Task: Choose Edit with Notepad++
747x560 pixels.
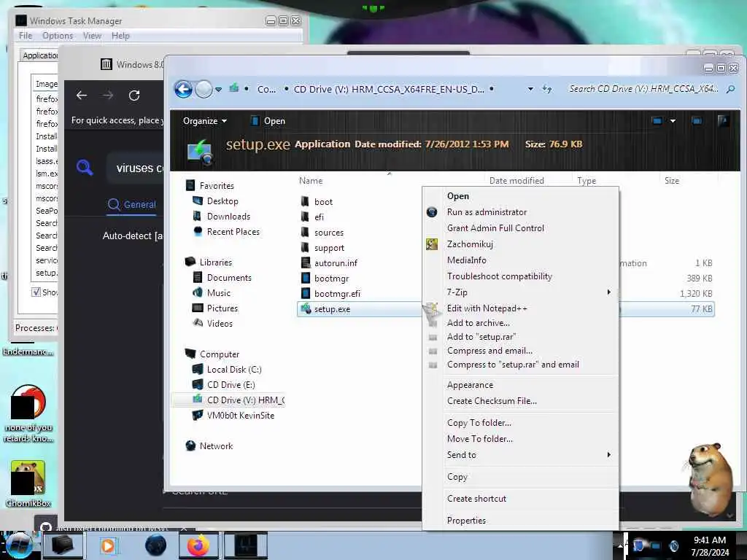Action: pyautogui.click(x=520, y=308)
